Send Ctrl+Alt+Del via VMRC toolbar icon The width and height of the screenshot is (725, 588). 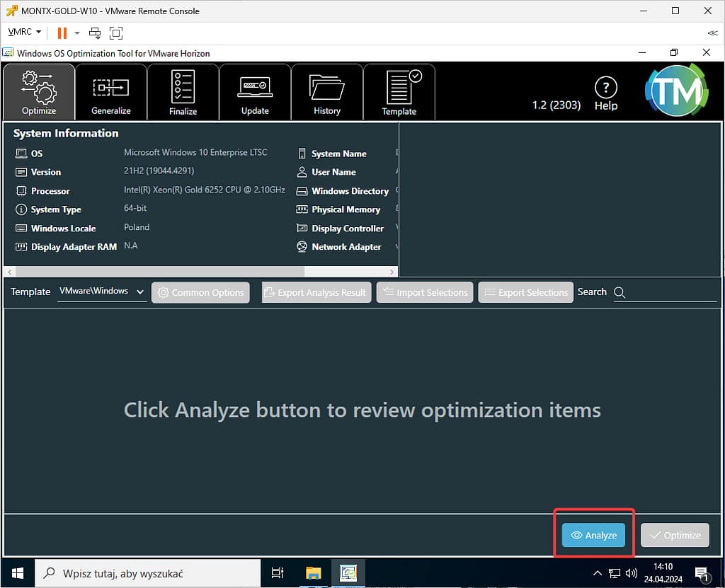[x=95, y=33]
